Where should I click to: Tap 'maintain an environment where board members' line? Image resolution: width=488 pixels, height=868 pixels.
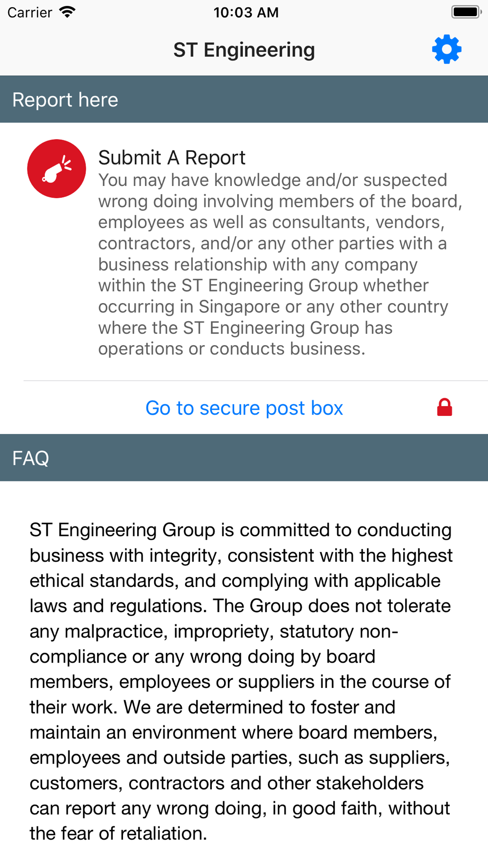coord(233,732)
